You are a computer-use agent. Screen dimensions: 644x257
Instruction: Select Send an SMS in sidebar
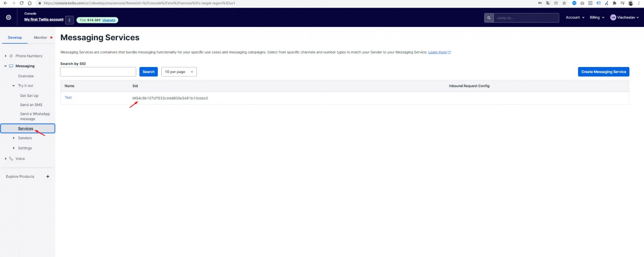tap(31, 105)
